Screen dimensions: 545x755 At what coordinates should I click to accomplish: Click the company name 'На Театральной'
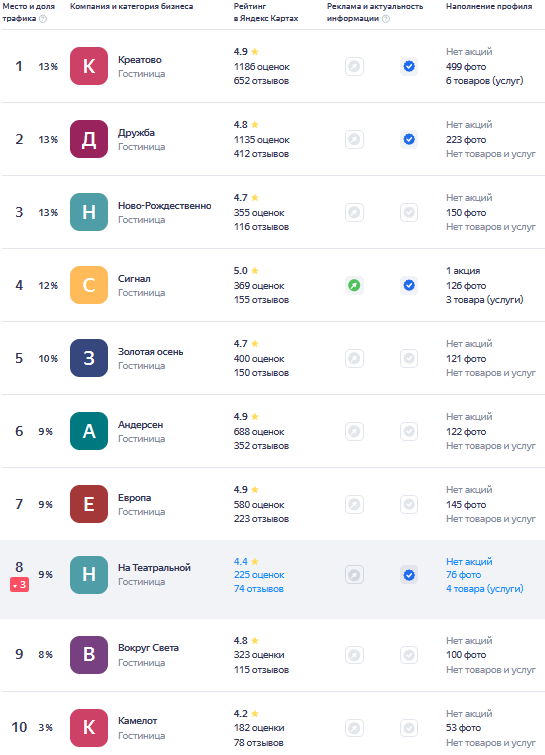154,568
